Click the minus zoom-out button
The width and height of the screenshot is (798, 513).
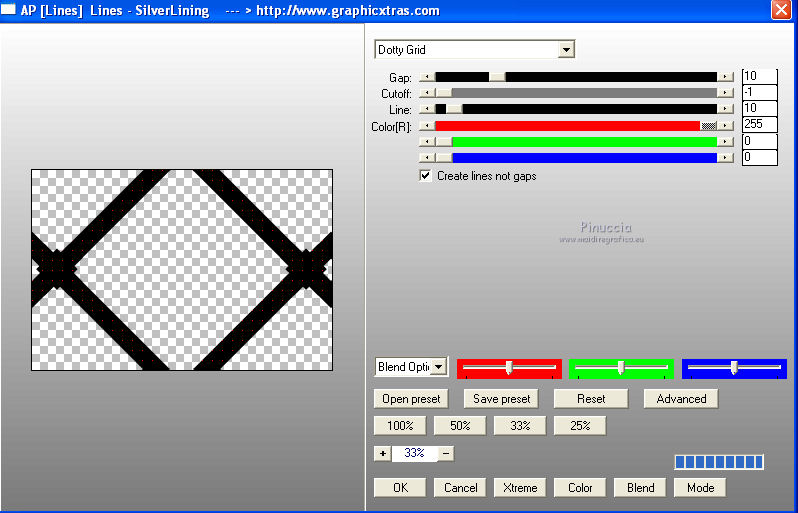point(446,453)
